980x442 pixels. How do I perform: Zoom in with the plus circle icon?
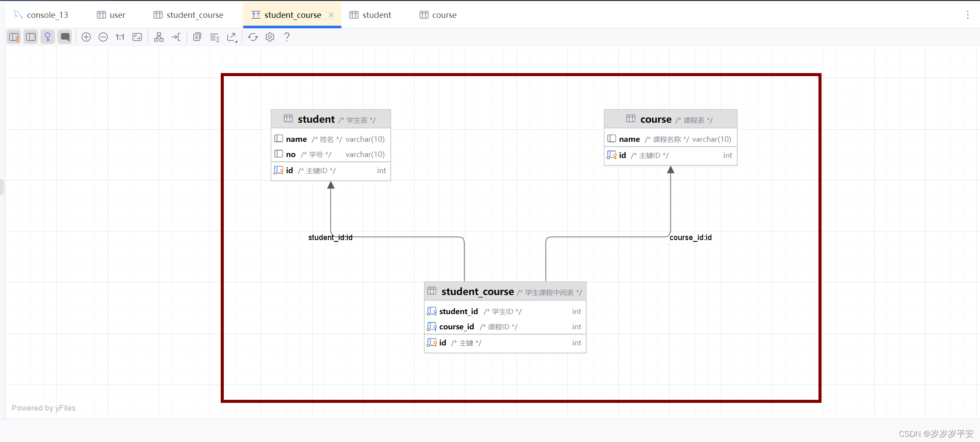[x=86, y=37]
